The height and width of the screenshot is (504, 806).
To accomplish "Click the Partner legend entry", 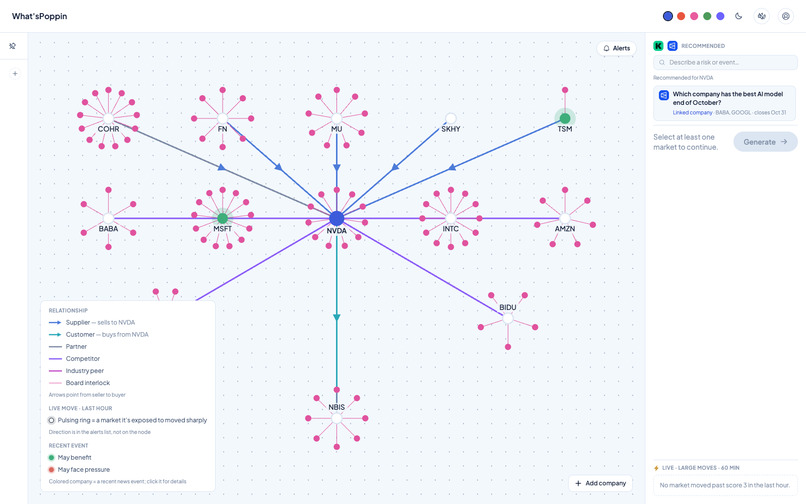I will [x=68, y=347].
